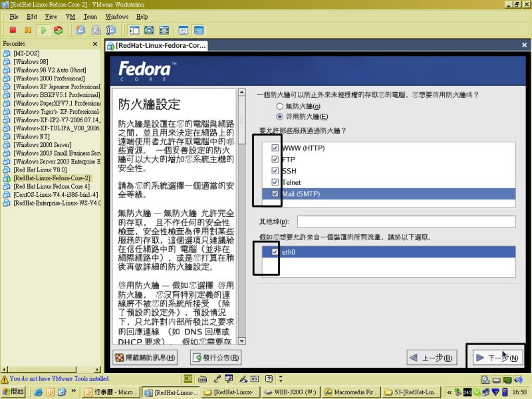Switch to WEB-320G (W:) taskbar item
The image size is (532, 399).
290,392
